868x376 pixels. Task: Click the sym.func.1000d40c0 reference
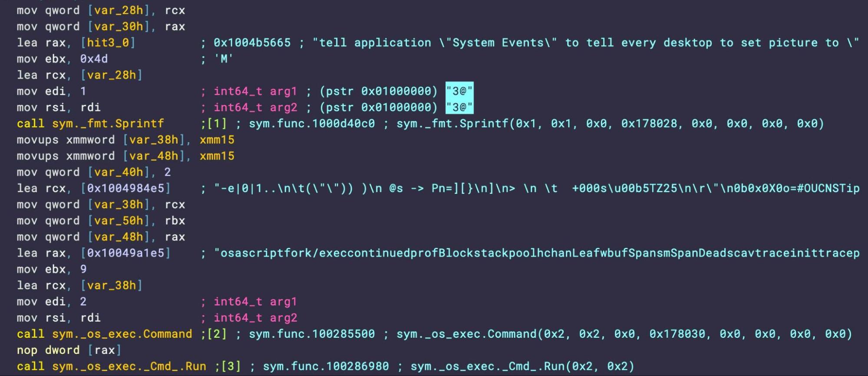pyautogui.click(x=312, y=123)
